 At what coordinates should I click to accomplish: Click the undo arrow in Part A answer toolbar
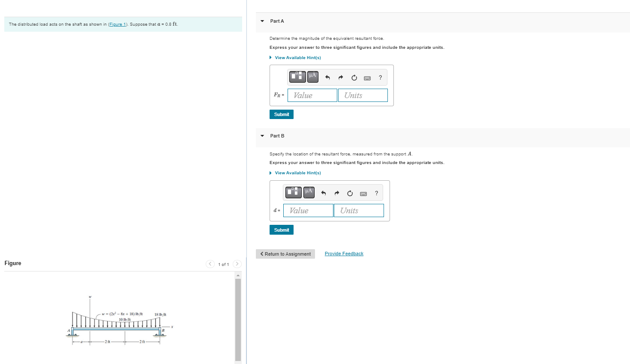tap(327, 78)
